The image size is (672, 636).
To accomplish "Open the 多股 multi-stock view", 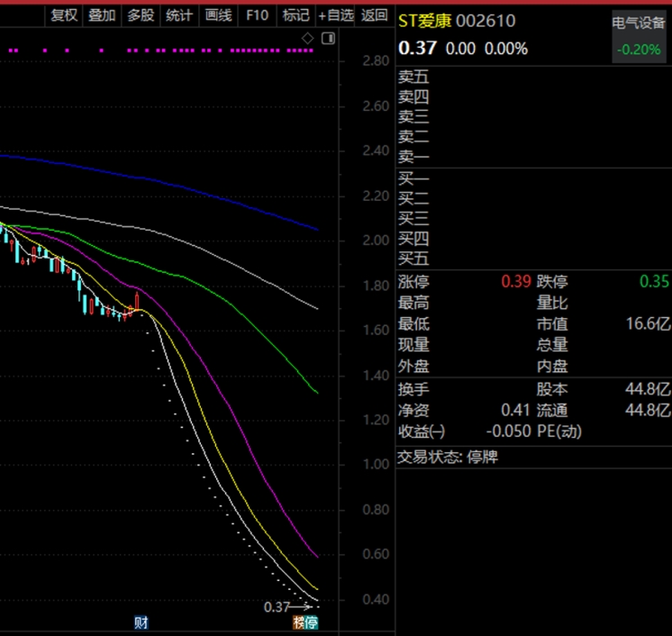I will point(141,15).
